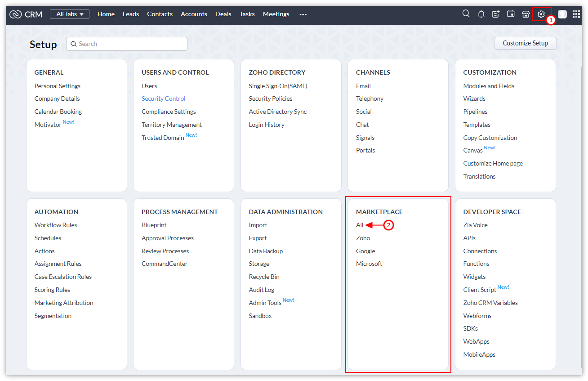The height and width of the screenshot is (381, 588).
Task: Open the calendar icon in top bar
Action: click(511, 14)
